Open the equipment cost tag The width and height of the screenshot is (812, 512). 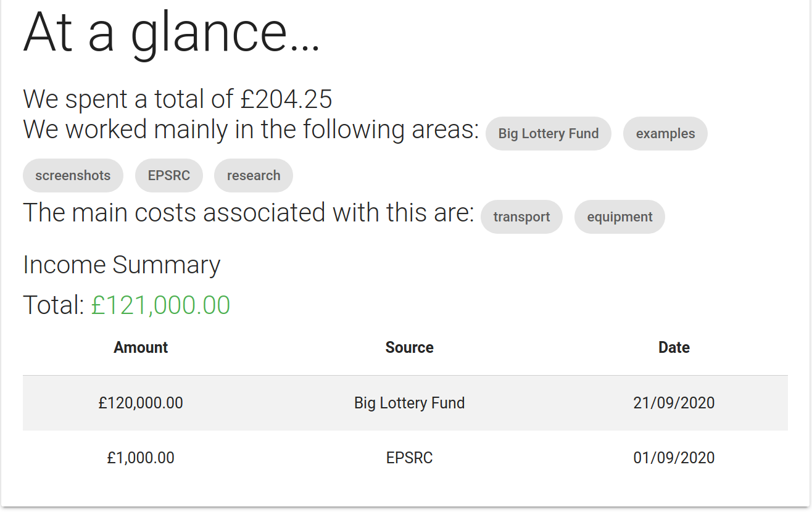pos(619,217)
